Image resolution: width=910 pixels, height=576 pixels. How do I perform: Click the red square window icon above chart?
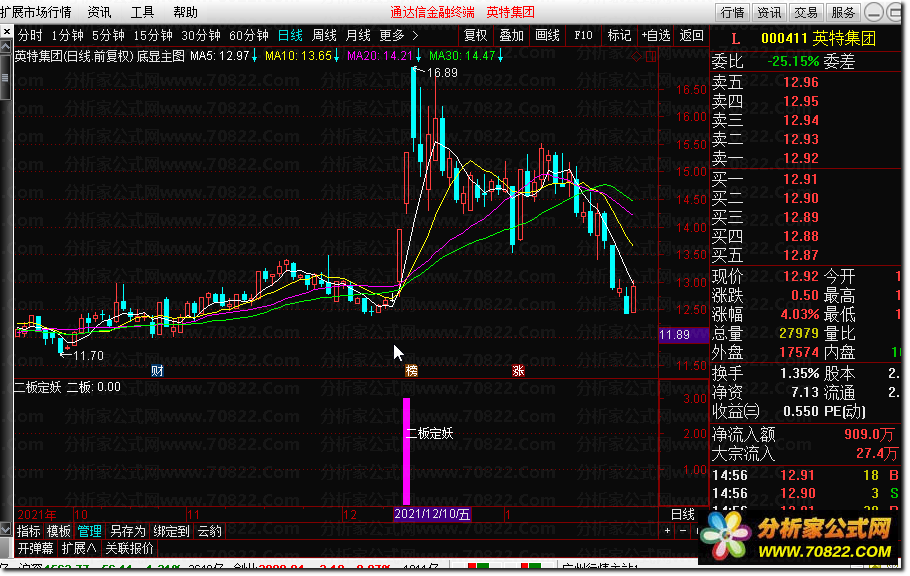651,57
